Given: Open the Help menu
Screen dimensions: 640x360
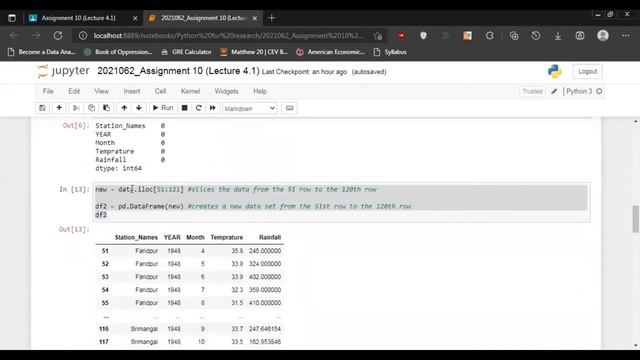Looking at the screenshot, I should 260,91.
